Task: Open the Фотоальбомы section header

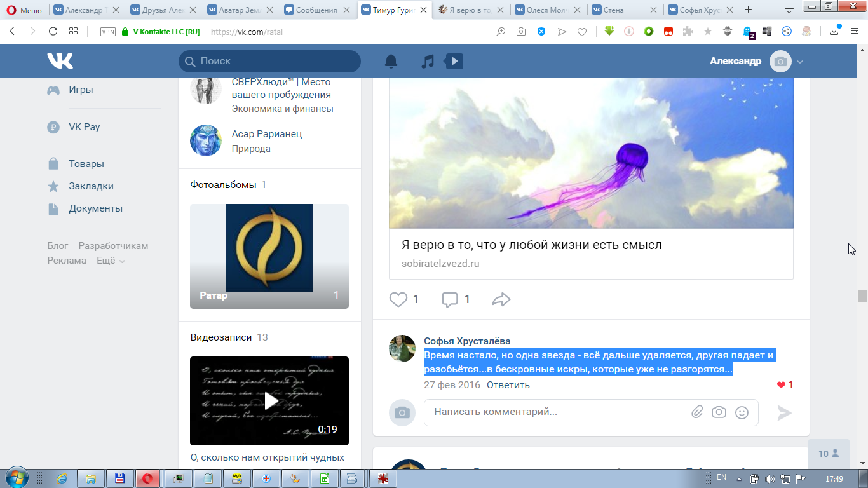Action: click(223, 185)
